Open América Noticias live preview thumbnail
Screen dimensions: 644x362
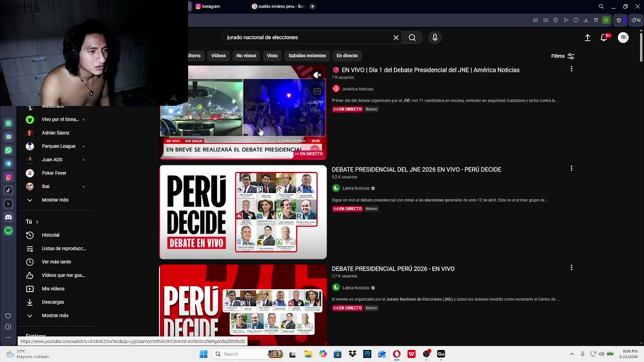243,113
